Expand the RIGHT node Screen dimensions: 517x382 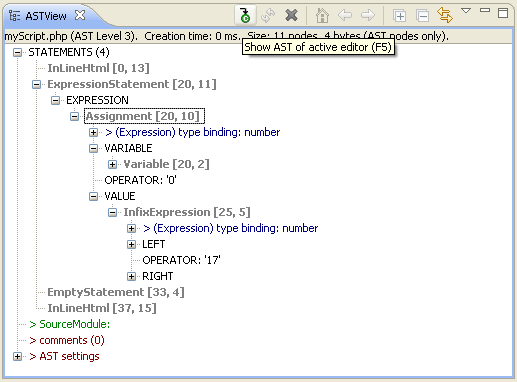131,276
